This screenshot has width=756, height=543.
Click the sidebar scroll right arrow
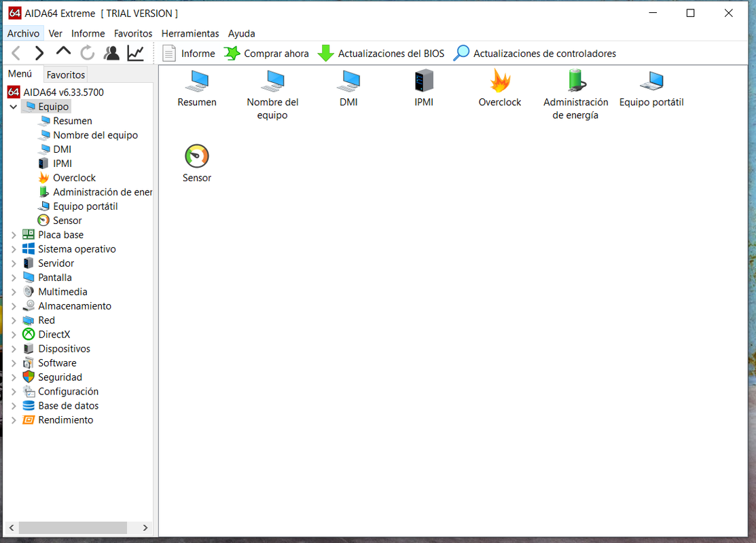tap(145, 527)
